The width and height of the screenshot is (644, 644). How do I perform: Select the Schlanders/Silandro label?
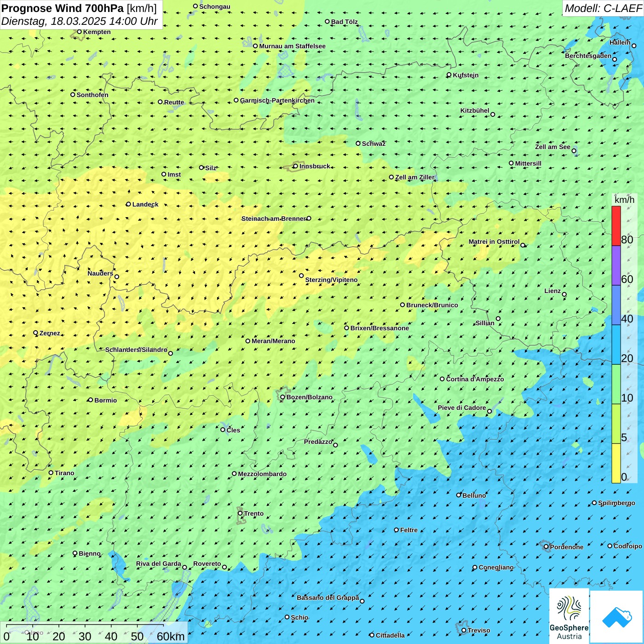point(136,350)
